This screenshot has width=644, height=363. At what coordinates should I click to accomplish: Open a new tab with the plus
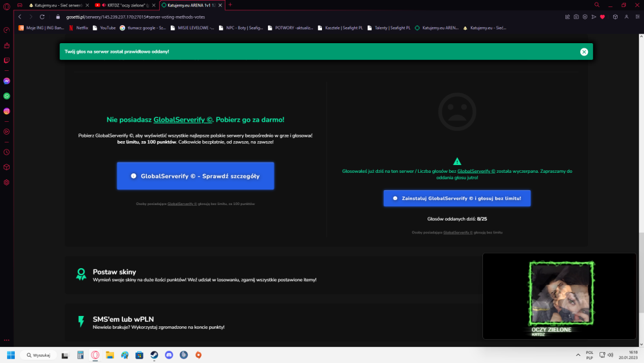tap(230, 5)
